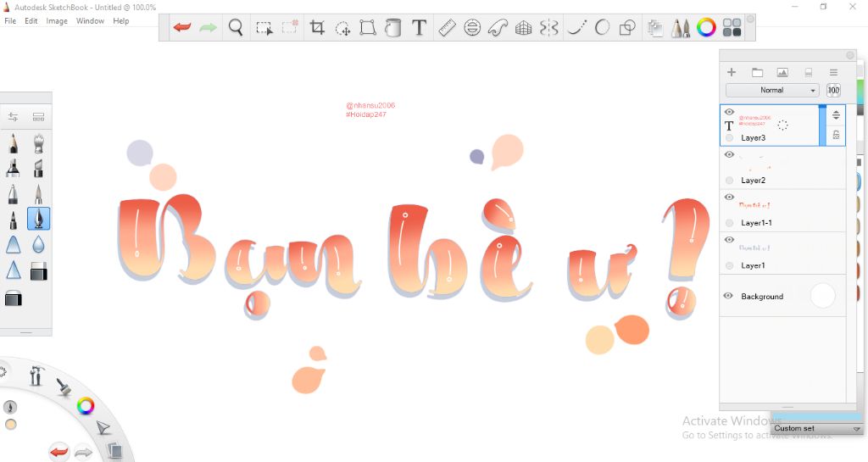Click the current color swatch in lagoon
Screen dimensions: 868x462
click(x=10, y=425)
